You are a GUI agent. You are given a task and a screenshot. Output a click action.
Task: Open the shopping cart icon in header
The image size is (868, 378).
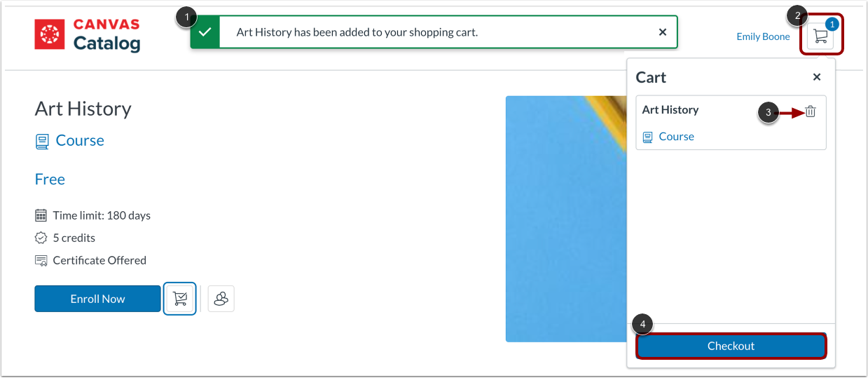pos(820,36)
